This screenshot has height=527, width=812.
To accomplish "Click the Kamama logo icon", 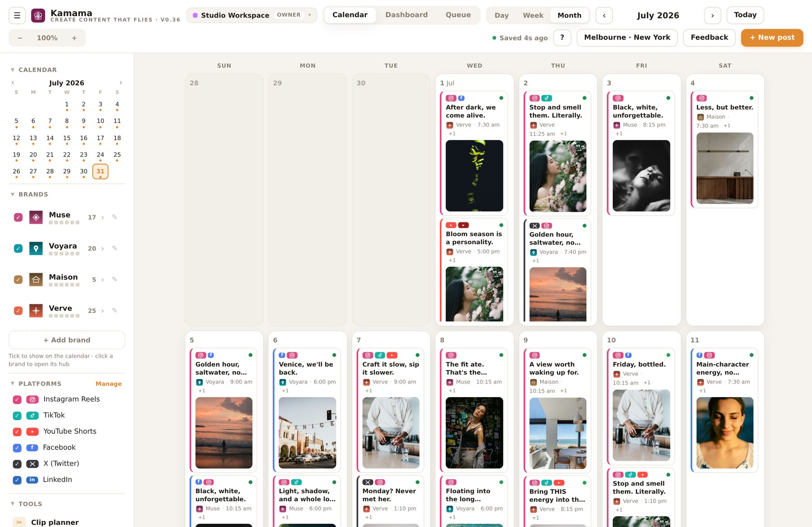I will (38, 15).
